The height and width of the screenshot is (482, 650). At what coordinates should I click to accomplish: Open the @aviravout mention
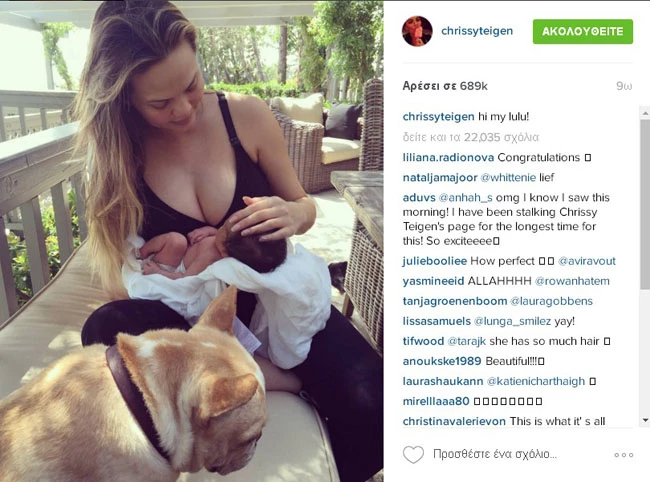click(x=587, y=261)
